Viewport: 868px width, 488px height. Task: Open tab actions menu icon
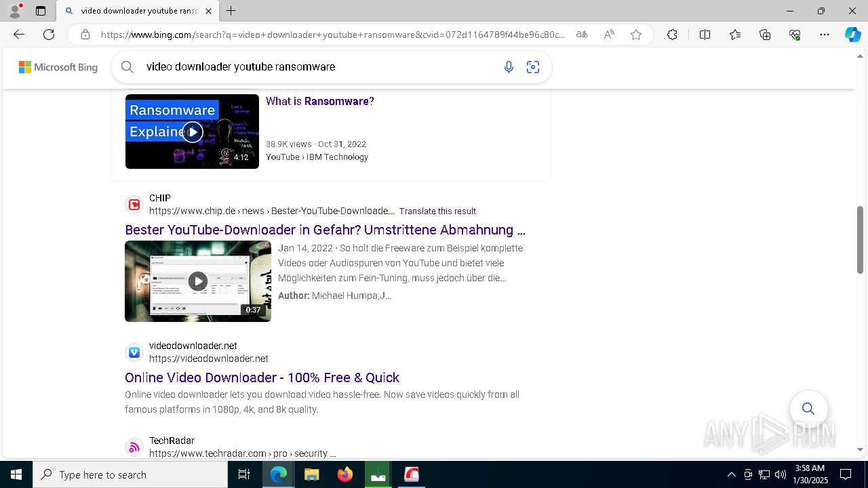tap(41, 11)
